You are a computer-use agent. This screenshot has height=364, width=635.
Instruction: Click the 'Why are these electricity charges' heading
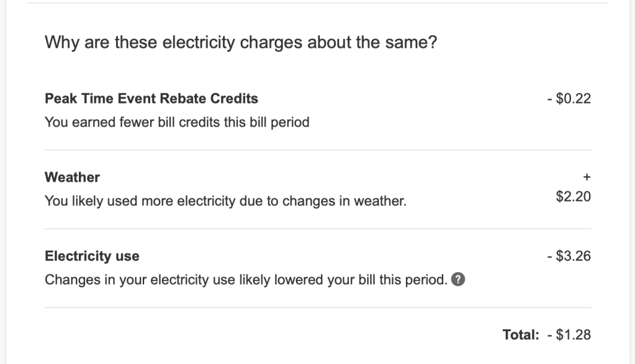click(241, 44)
